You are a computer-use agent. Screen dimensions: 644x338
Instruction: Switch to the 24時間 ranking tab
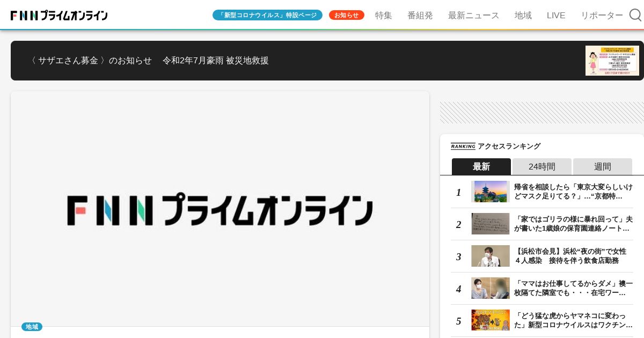point(542,166)
